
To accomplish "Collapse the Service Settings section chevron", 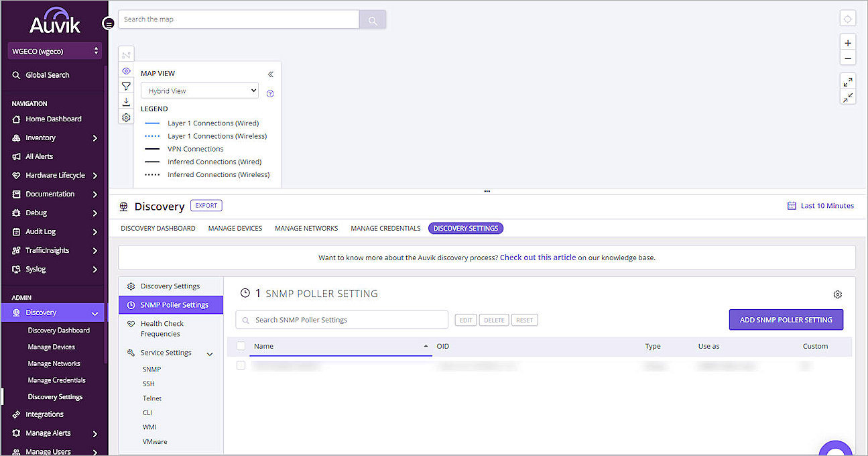I will tap(210, 353).
